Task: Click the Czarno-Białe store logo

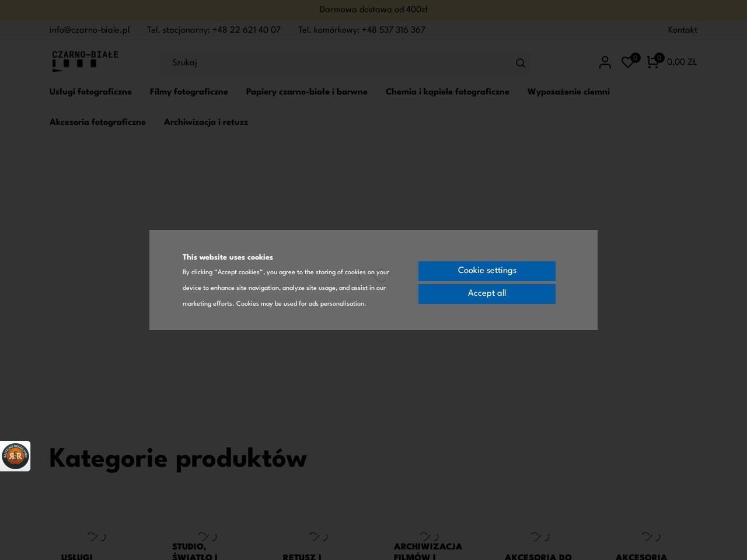Action: click(85, 61)
